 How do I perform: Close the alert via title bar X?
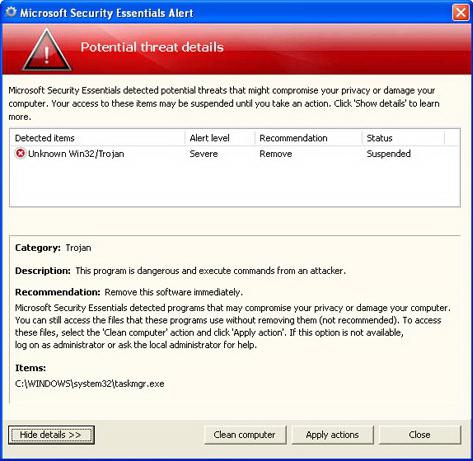pos(461,13)
